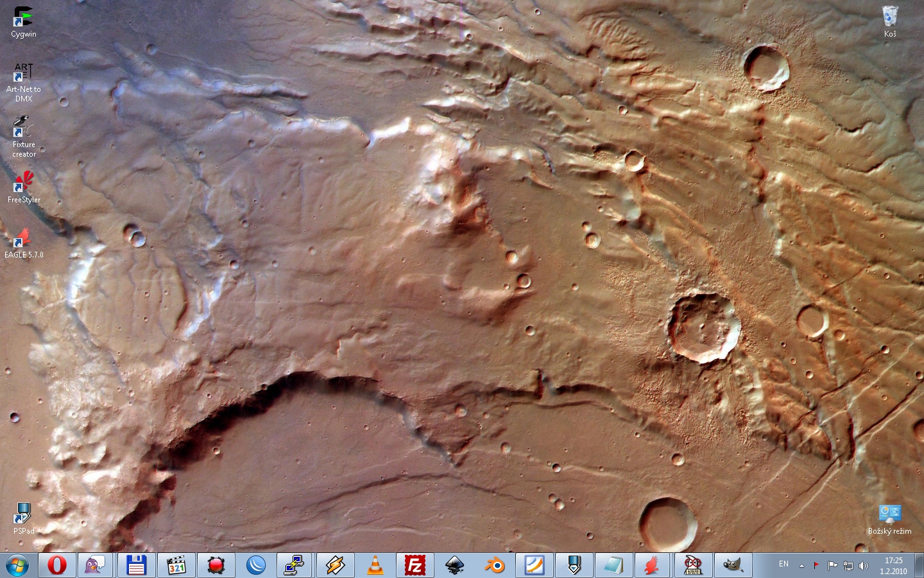The image size is (924, 578).
Task: Open PSPad editor from the taskbar
Action: click(574, 565)
